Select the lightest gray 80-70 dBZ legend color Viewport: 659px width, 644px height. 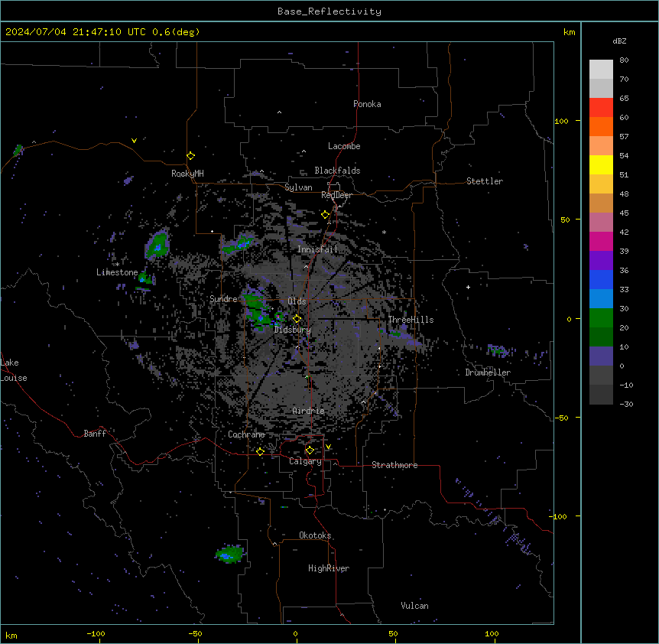[601, 70]
